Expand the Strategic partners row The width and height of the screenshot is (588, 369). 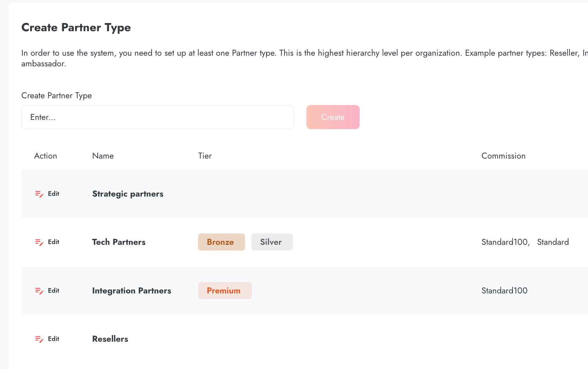coord(127,194)
